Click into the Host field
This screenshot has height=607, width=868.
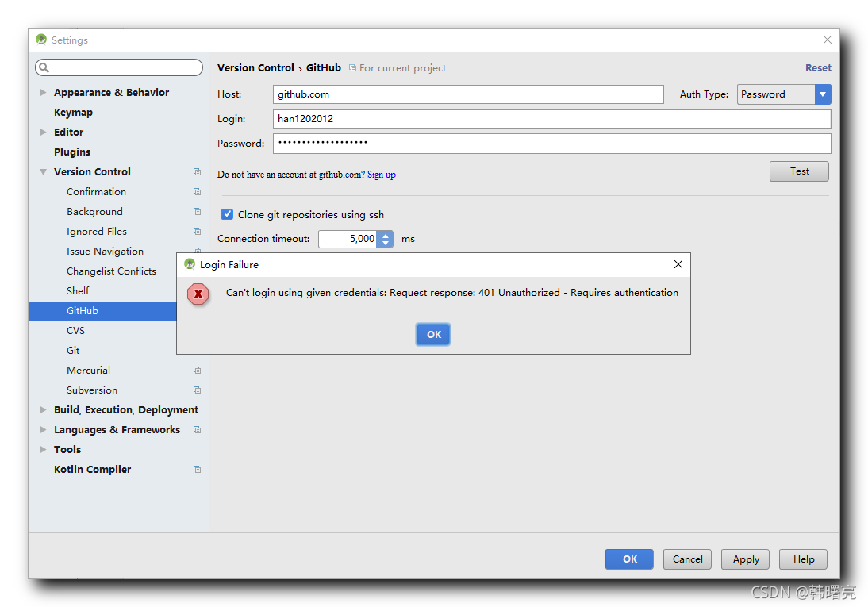[468, 94]
